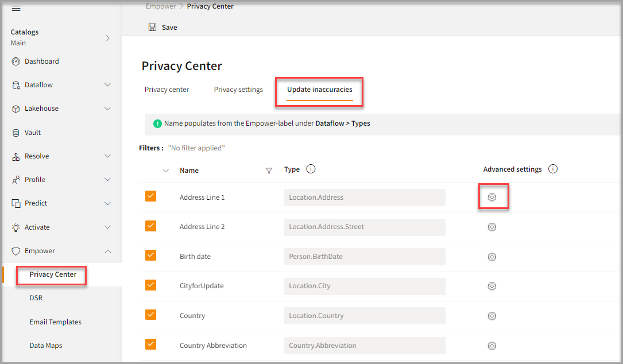Deselect the Country checkbox
The width and height of the screenshot is (623, 364).
150,315
